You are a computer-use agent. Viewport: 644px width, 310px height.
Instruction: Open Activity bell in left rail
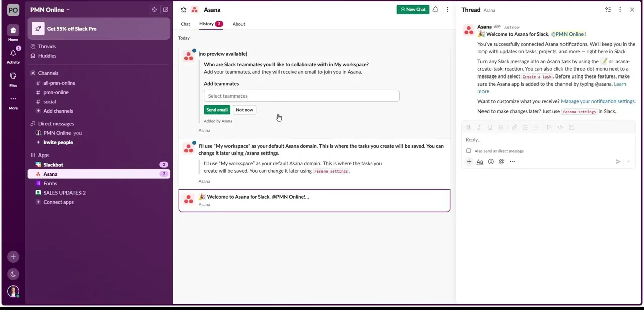(x=13, y=56)
